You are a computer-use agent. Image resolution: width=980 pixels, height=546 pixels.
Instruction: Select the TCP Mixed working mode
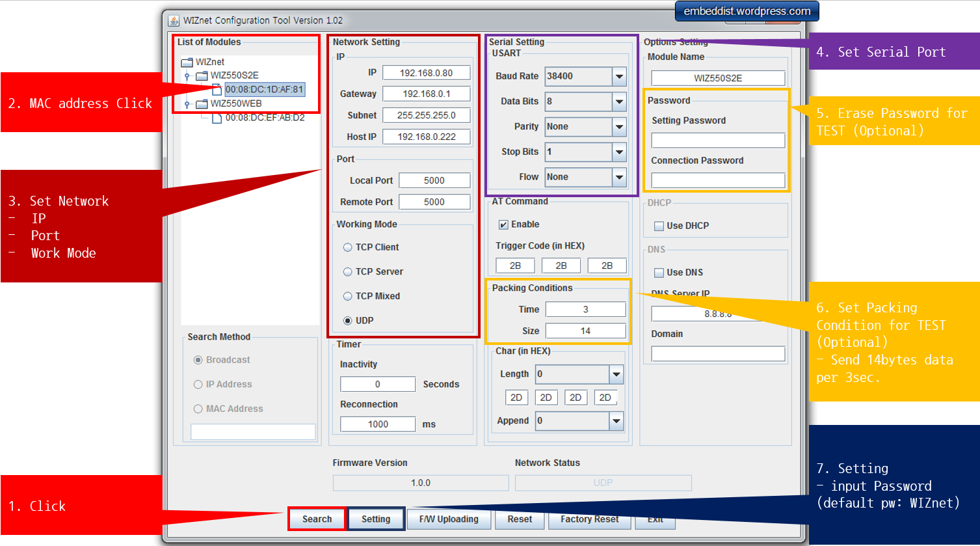(x=348, y=296)
